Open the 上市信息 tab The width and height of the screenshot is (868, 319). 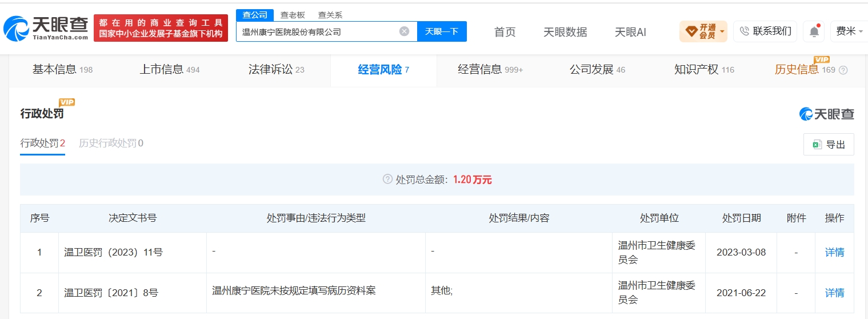(170, 70)
